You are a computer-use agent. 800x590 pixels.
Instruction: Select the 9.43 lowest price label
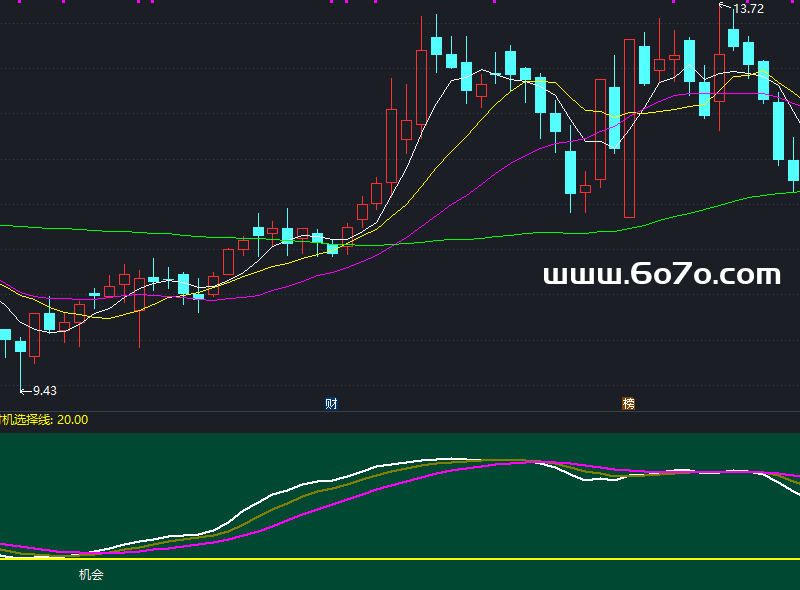click(x=45, y=391)
